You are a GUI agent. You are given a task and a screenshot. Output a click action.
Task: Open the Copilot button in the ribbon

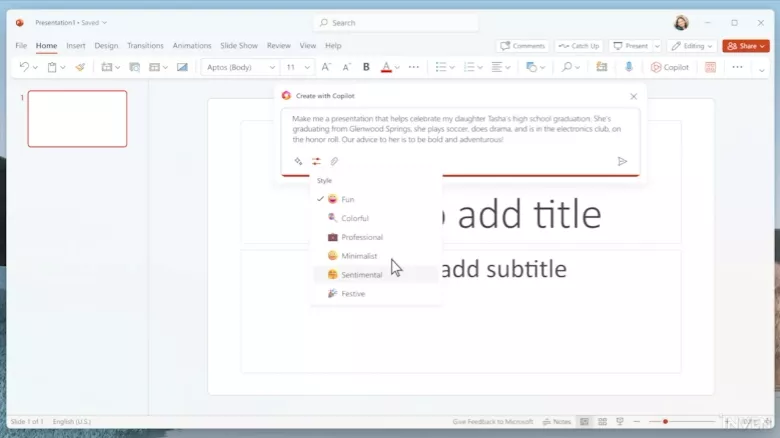[670, 67]
